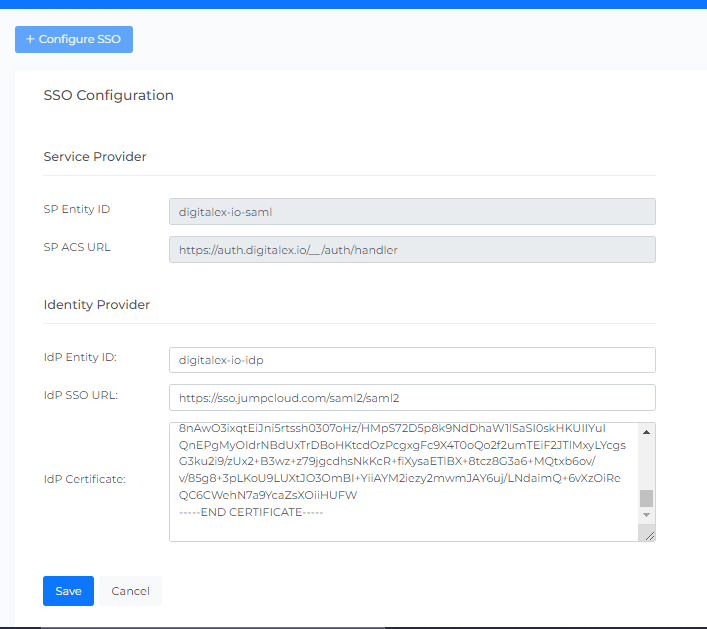
Task: Click the IdP SSO URL label
Action: pos(81,395)
